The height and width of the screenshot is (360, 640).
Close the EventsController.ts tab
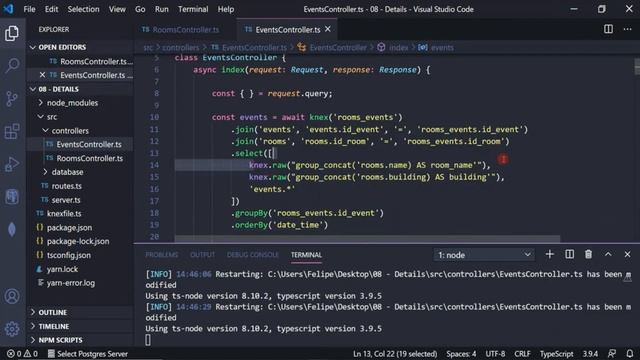328,29
